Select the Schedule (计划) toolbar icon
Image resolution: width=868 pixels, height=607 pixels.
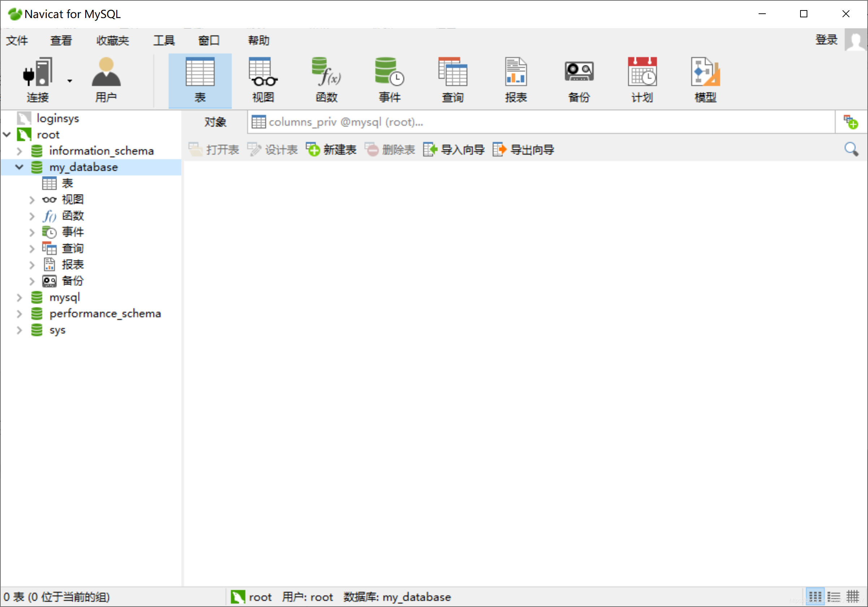tap(642, 80)
